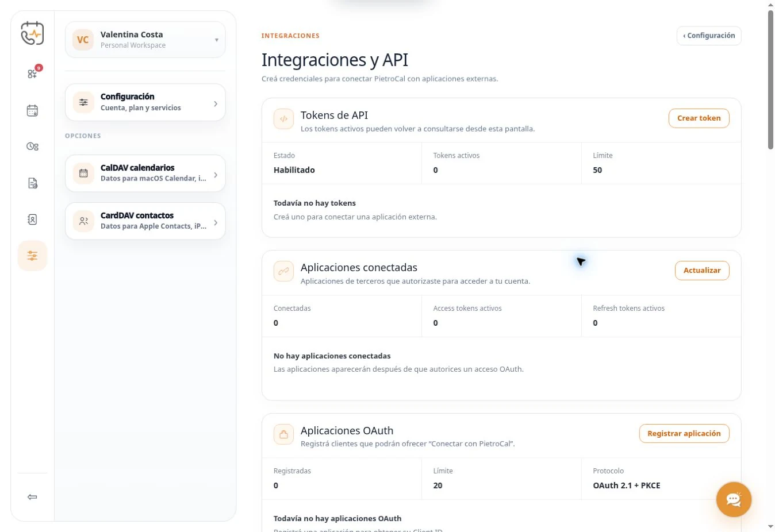
Task: Click the lock icon beside Aplicaciones OAuth
Action: [283, 435]
